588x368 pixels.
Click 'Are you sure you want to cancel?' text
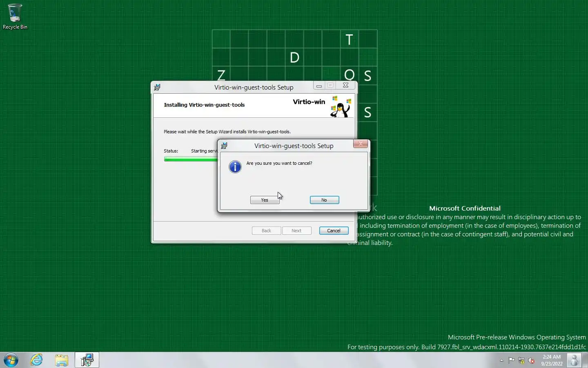click(279, 163)
